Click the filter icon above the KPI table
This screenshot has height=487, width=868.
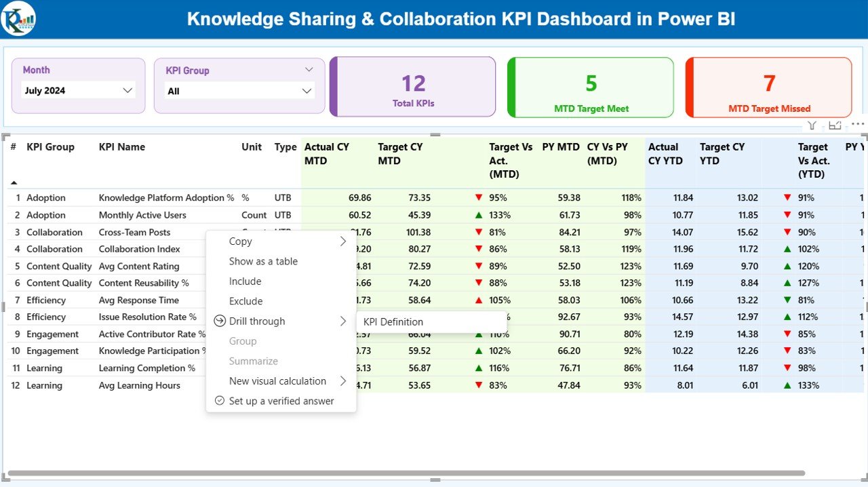tap(812, 125)
